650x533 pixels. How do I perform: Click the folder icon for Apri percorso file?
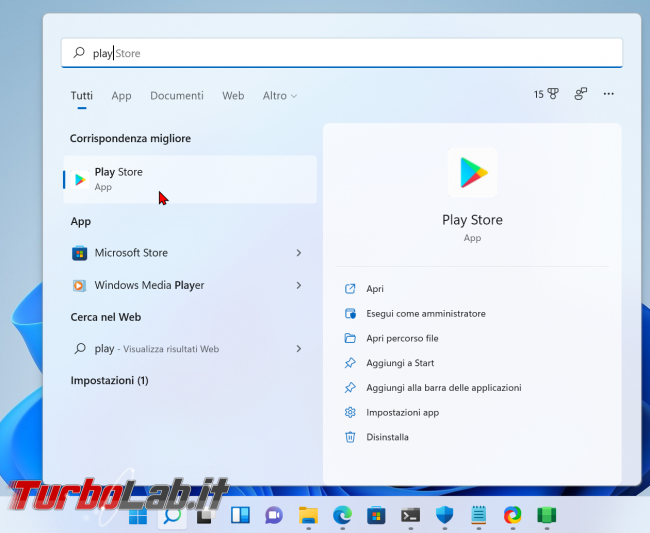[x=350, y=338]
